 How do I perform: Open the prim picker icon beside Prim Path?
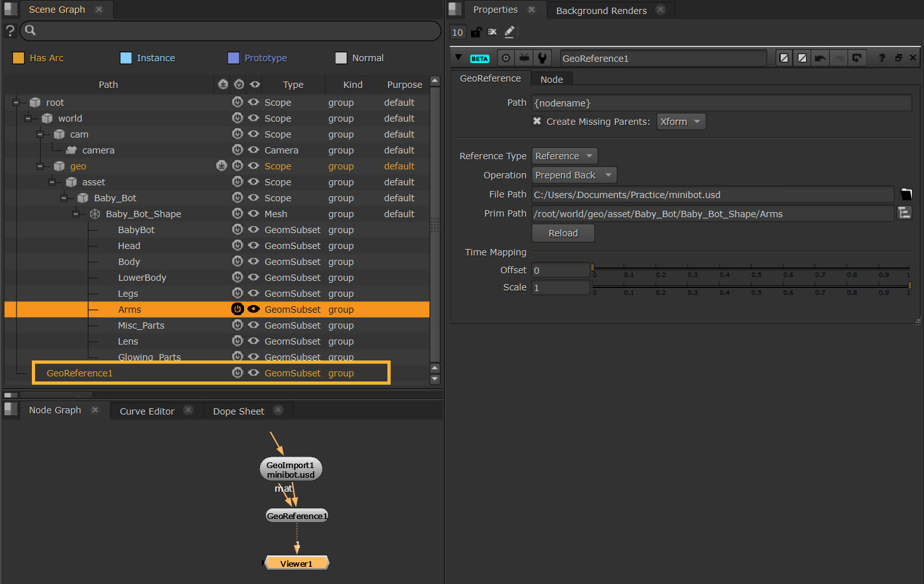[x=904, y=213]
